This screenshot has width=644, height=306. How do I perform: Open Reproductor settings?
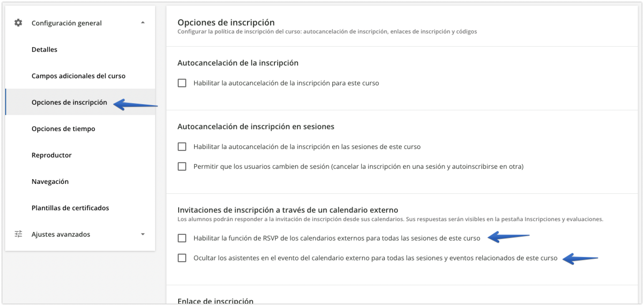click(51, 155)
